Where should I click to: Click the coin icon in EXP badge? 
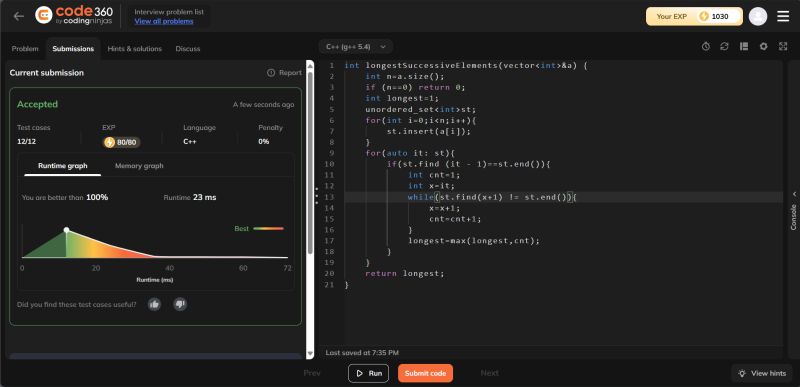pyautogui.click(x=704, y=16)
